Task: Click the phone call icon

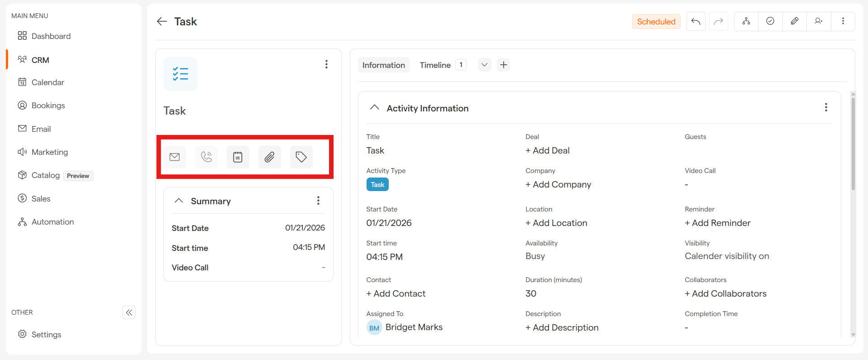Action: tap(206, 157)
